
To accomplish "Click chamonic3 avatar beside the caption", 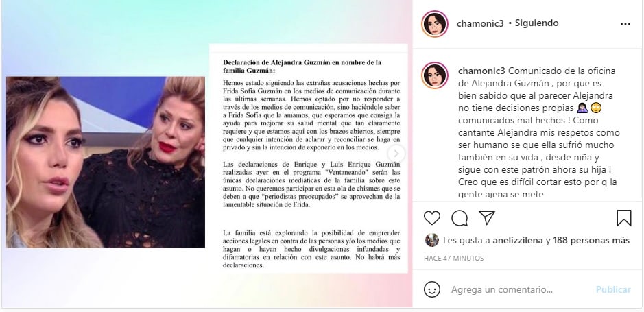I will [435, 75].
